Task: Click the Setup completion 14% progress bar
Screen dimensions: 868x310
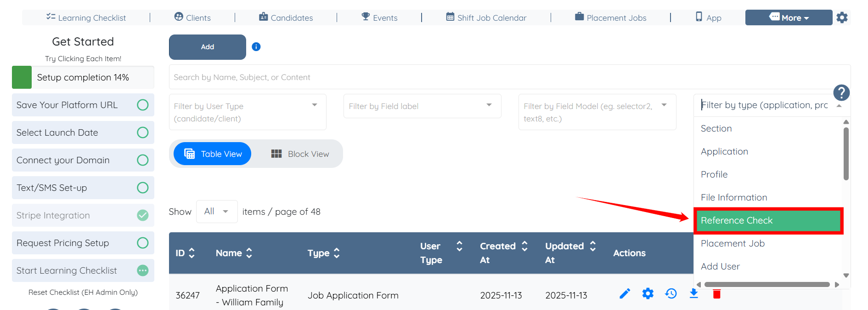Action: click(83, 77)
